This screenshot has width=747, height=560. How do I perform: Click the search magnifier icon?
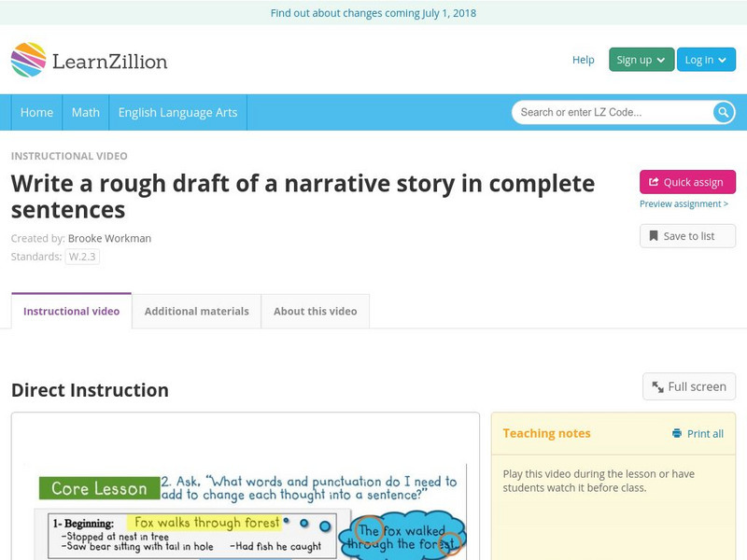(723, 112)
